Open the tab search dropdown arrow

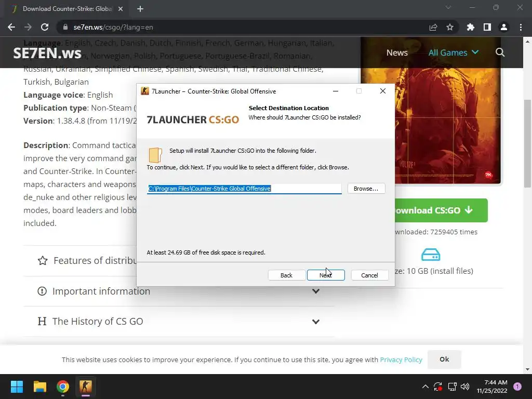tap(448, 7)
